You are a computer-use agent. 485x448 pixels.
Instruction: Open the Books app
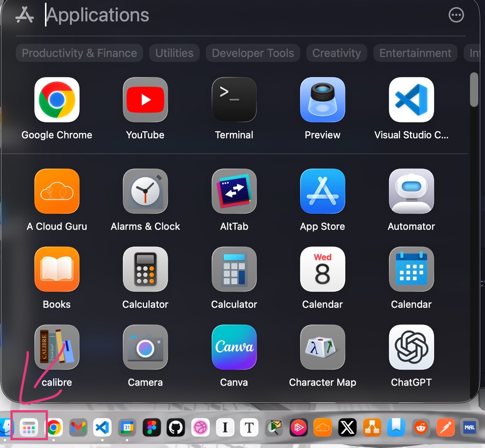point(57,270)
